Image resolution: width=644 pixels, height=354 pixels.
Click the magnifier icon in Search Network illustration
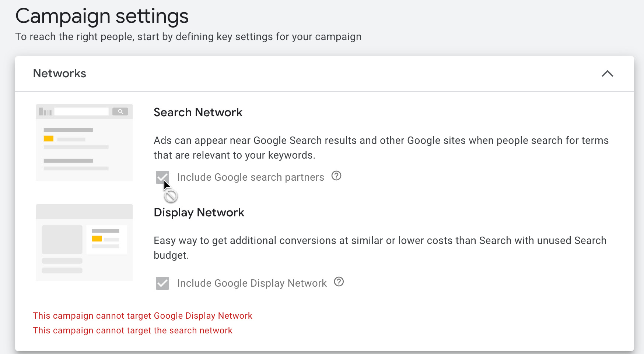coord(120,111)
